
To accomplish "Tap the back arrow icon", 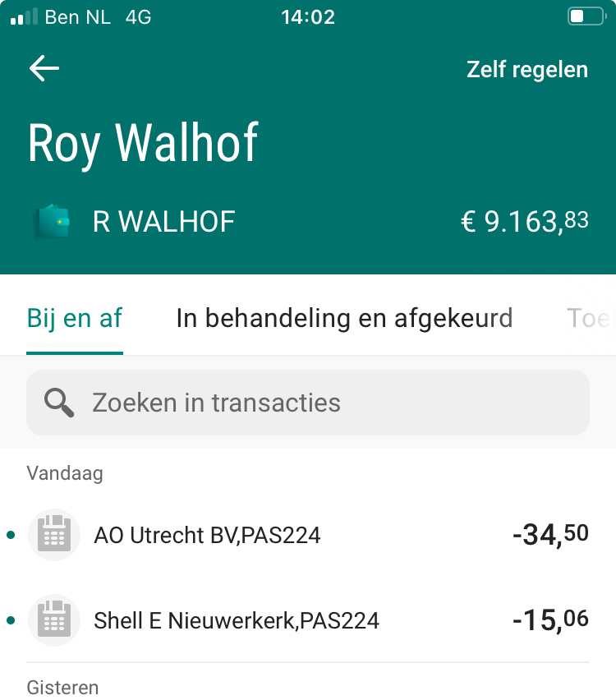I will 44,68.
